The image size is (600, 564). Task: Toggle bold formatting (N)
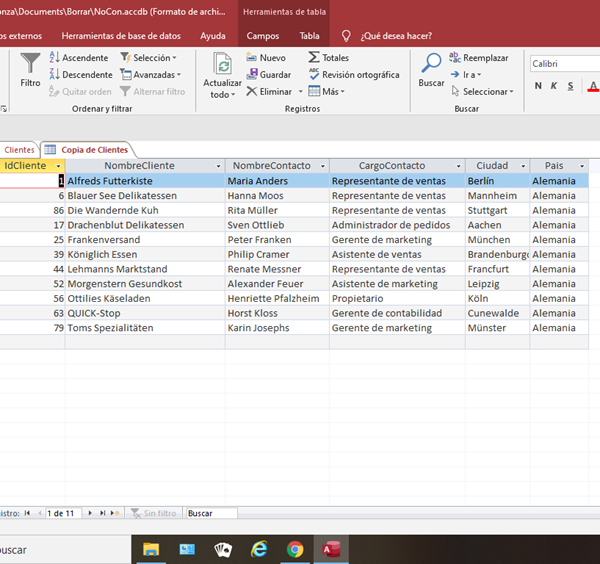point(539,86)
